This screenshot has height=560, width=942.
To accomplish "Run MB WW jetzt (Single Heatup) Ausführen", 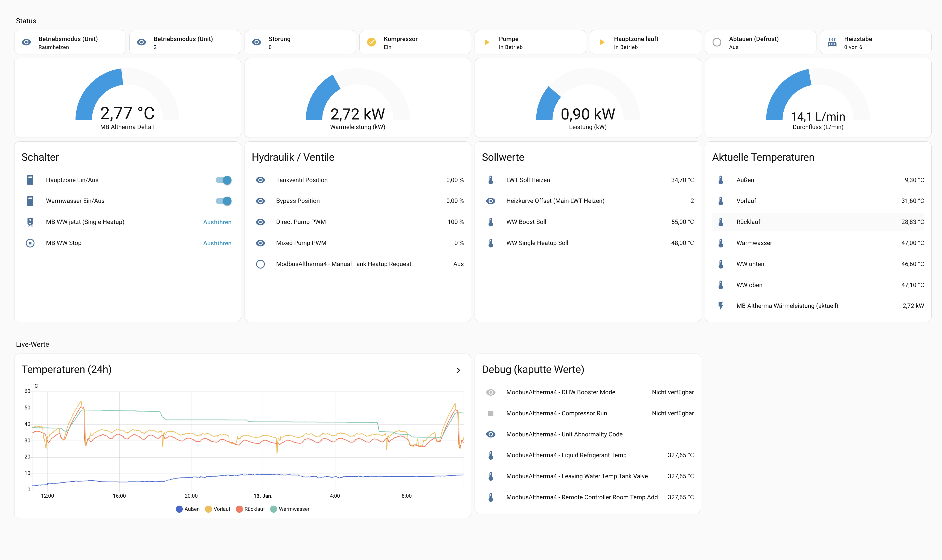I will click(217, 222).
